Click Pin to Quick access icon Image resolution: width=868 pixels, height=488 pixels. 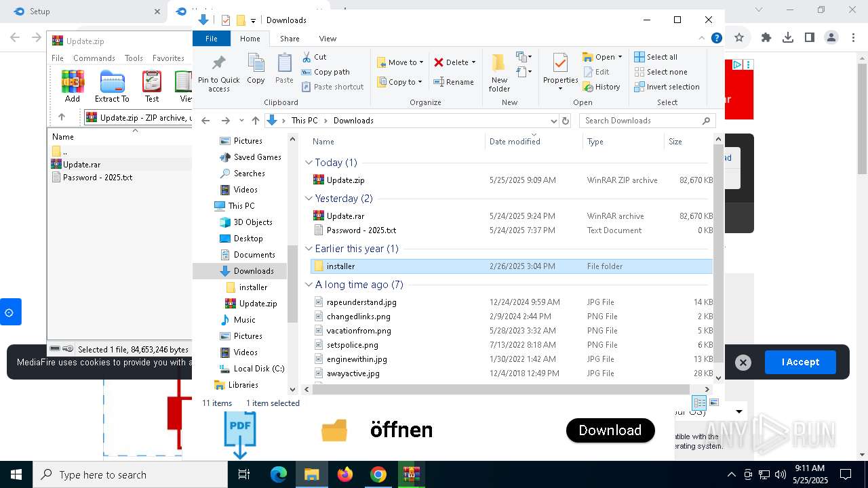point(218,74)
